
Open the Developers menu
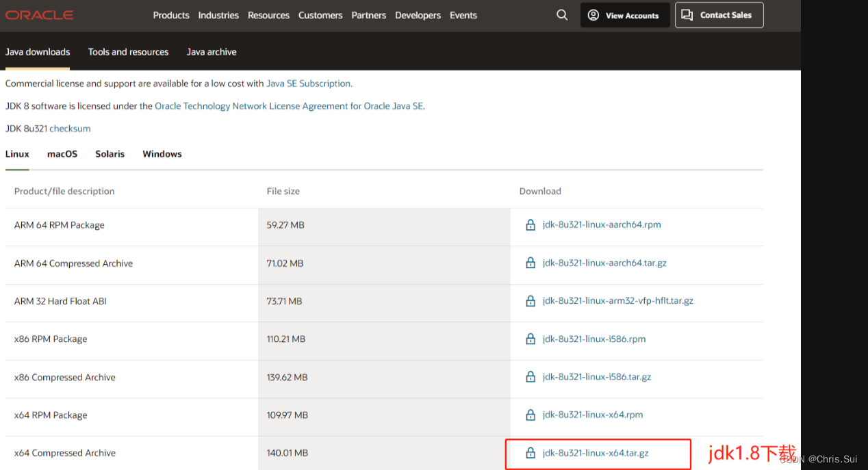pos(418,14)
